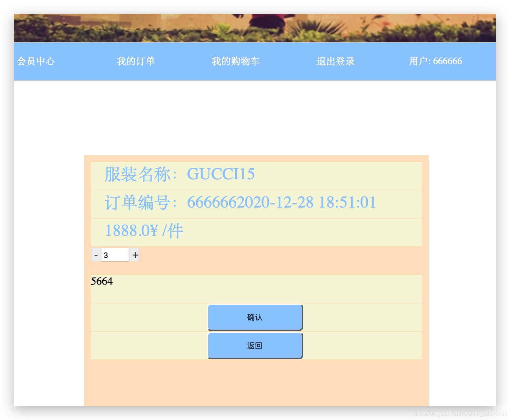The height and width of the screenshot is (420, 510).
Task: Open the 会员中心 member center link
Action: click(x=36, y=61)
